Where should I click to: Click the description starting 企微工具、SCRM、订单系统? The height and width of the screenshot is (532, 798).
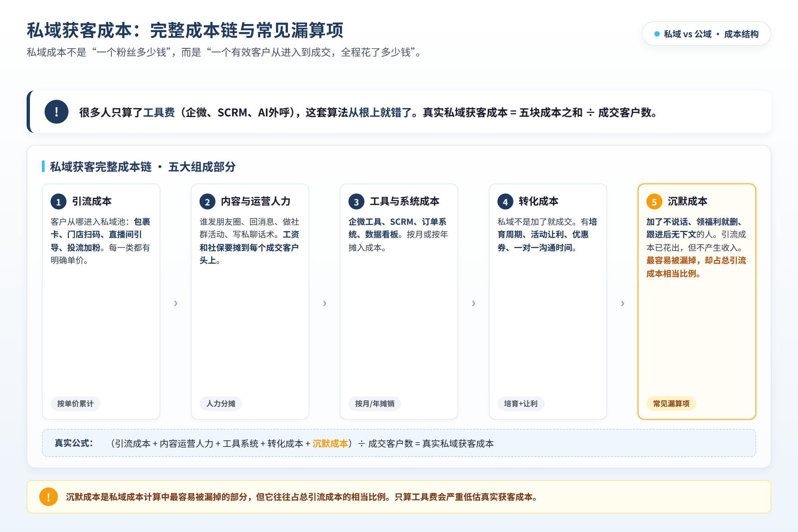(398, 234)
